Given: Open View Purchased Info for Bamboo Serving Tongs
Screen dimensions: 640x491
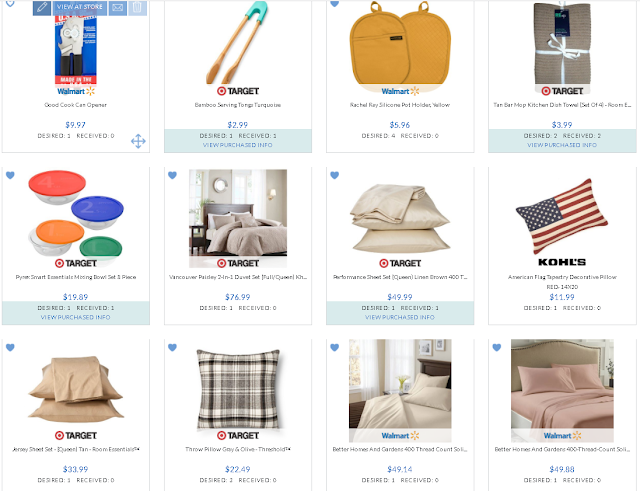Looking at the screenshot, I should (x=238, y=145).
